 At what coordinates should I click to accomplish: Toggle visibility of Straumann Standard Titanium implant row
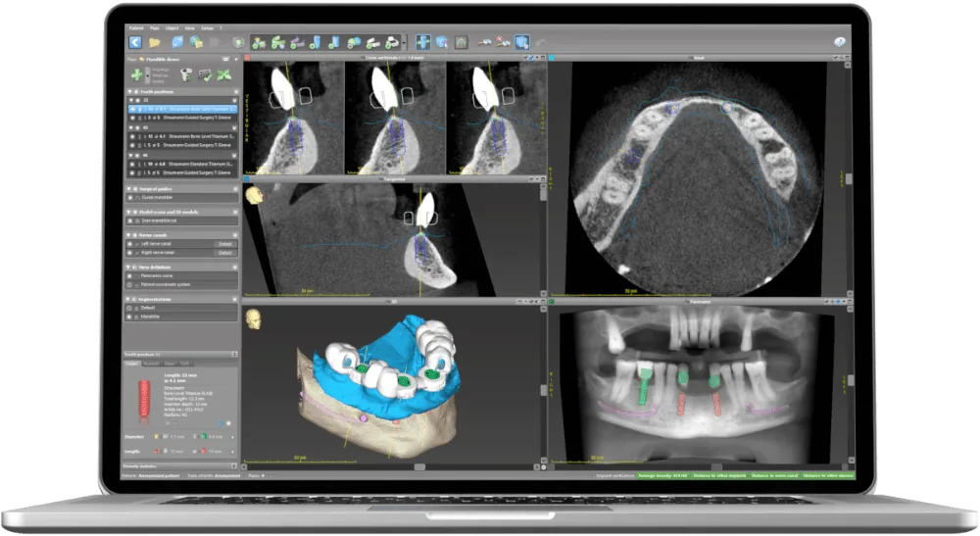(x=132, y=164)
